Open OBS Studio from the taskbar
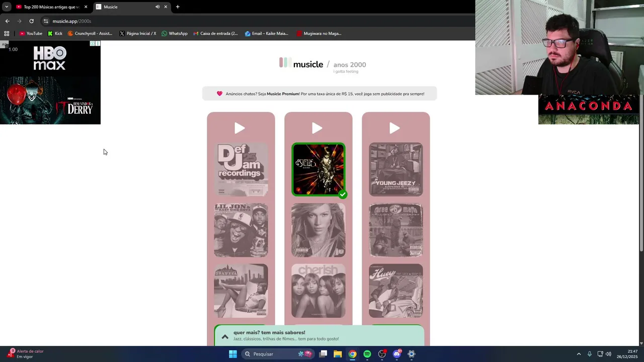The height and width of the screenshot is (362, 644). [x=382, y=354]
